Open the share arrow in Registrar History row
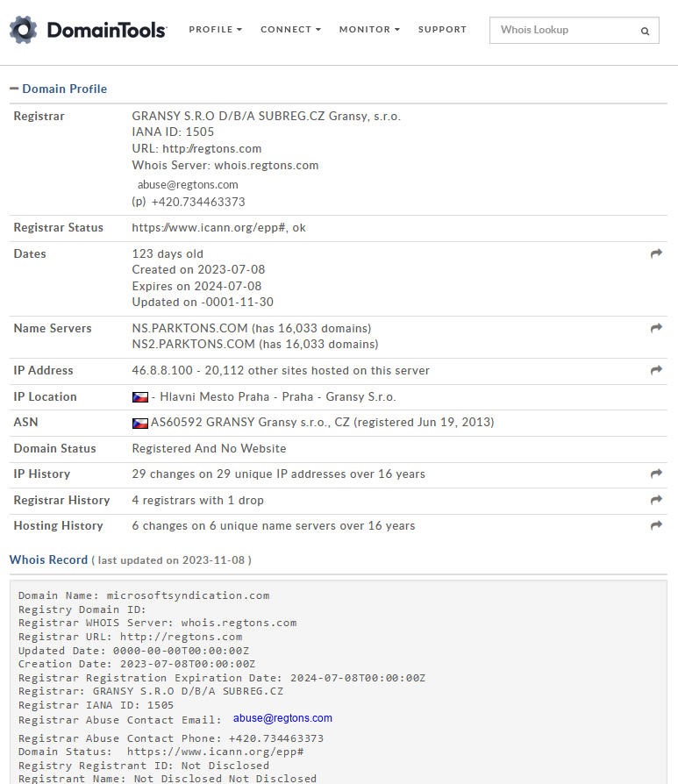 (x=656, y=500)
